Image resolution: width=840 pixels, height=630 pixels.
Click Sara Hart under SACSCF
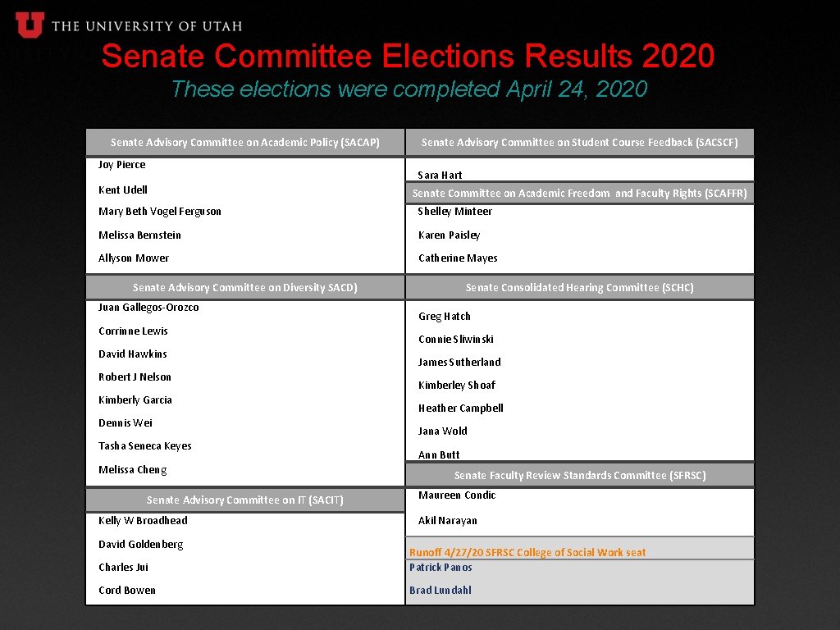(x=440, y=176)
